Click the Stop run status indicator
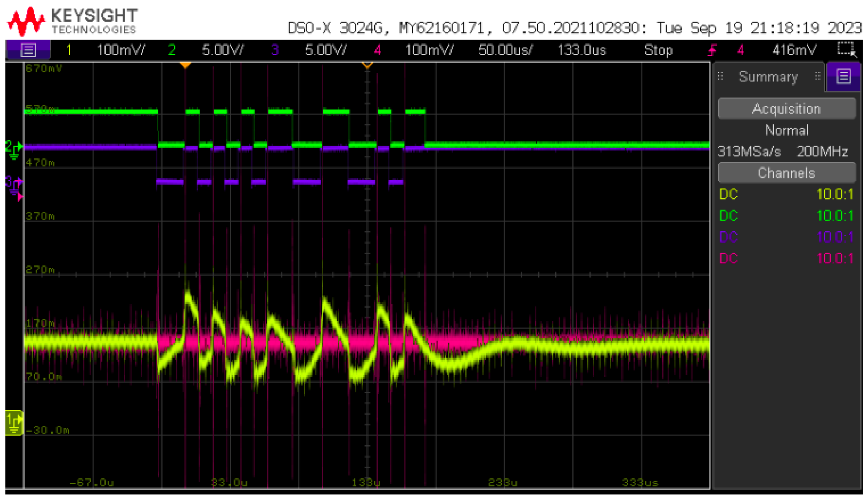This screenshot has width=868, height=499. click(658, 50)
